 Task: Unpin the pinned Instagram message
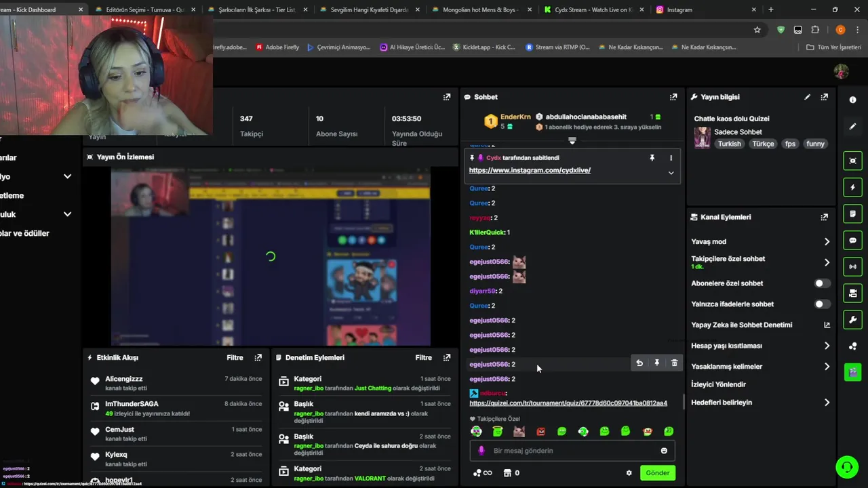tap(652, 158)
